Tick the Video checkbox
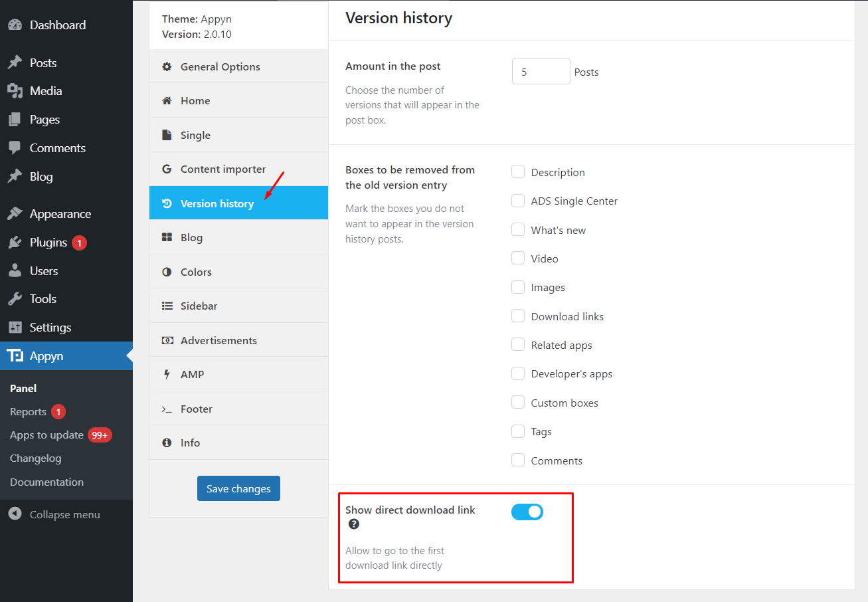 pos(518,258)
